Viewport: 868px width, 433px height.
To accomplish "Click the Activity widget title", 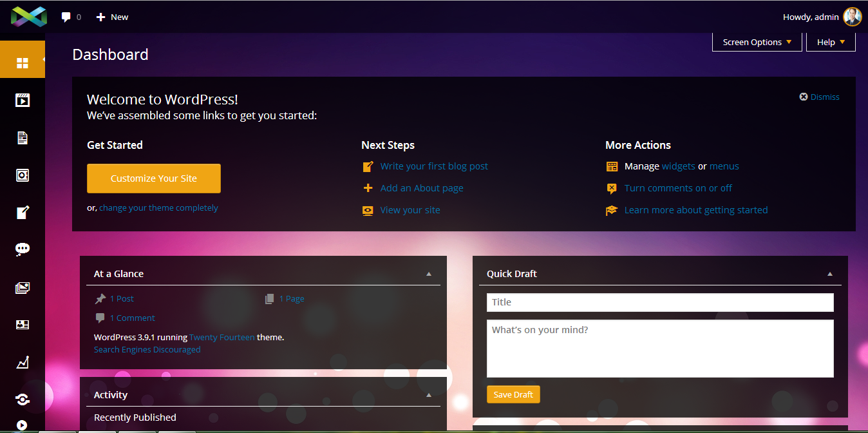I will (111, 395).
